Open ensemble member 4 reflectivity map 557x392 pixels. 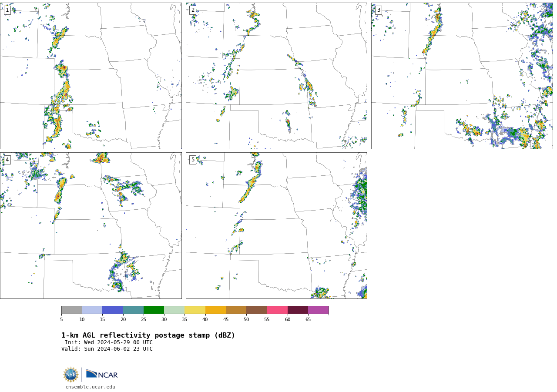[x=91, y=225]
